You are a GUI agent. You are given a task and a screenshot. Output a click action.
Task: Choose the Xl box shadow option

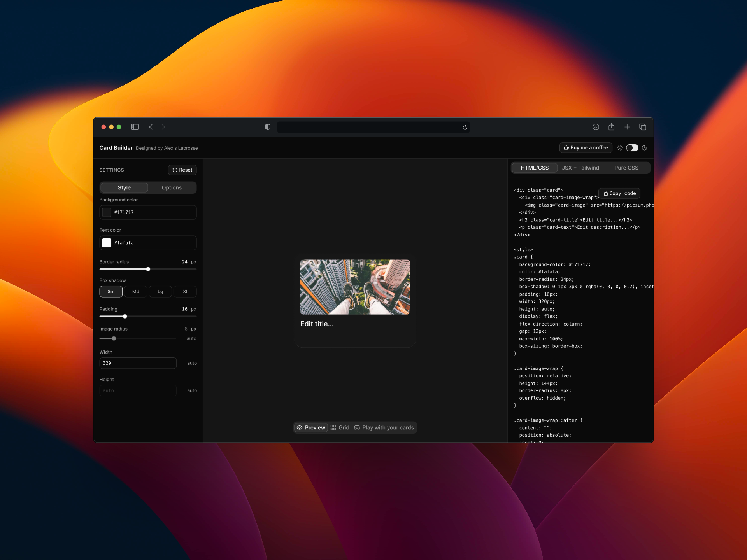(185, 292)
